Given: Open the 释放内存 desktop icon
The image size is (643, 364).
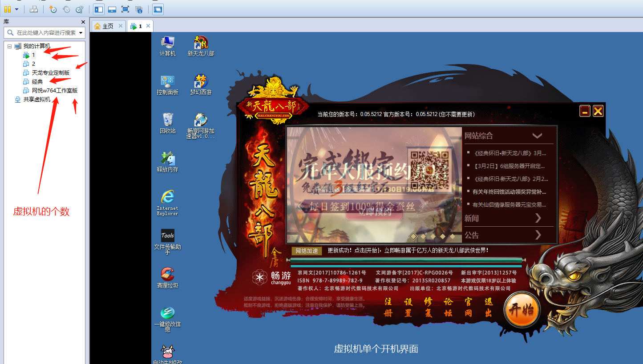Looking at the screenshot, I should pos(168,162).
